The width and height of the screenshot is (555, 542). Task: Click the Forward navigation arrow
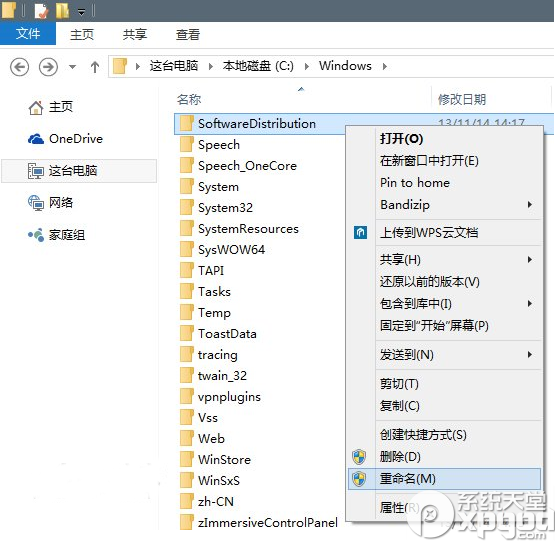tap(48, 67)
